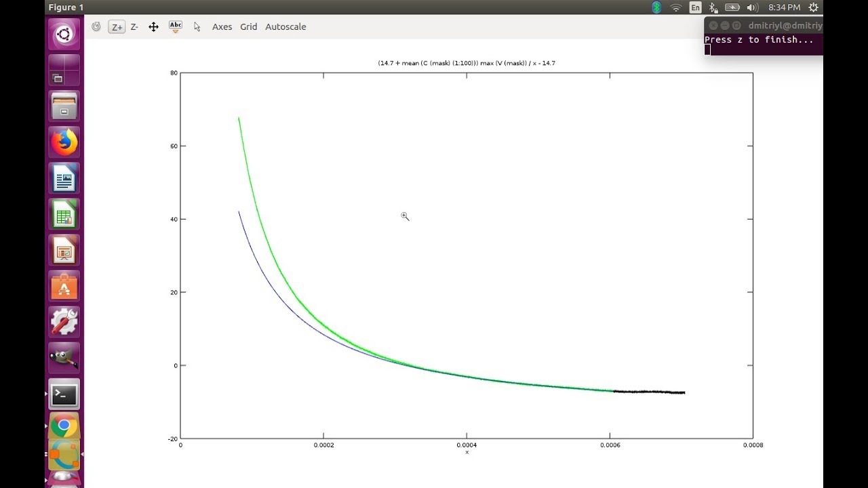Launch the Files manager from the dock
Viewport: 868px width, 488px height.
pyautogui.click(x=64, y=106)
